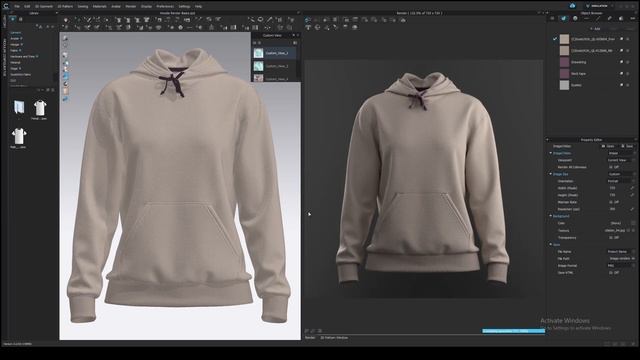Toggle favorite star next to Avatar in Library
The height and width of the screenshot is (360, 640).
[21, 38]
